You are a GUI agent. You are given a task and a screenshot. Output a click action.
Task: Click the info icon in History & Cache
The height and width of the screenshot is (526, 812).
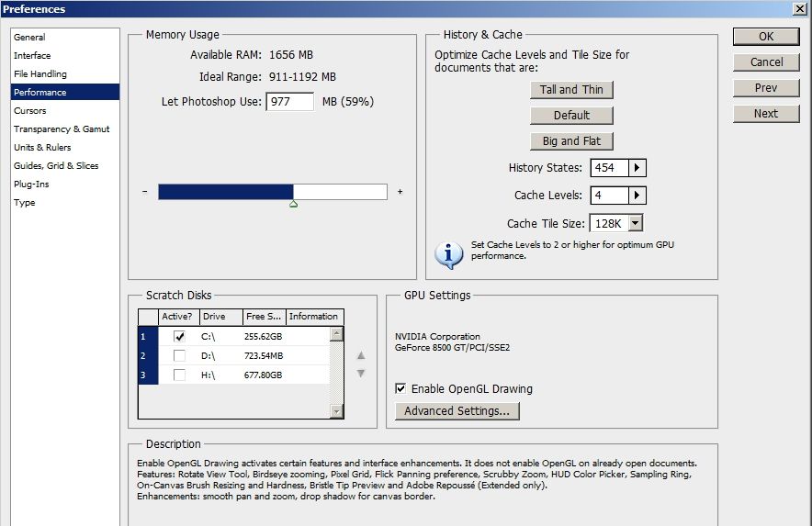pyautogui.click(x=448, y=255)
